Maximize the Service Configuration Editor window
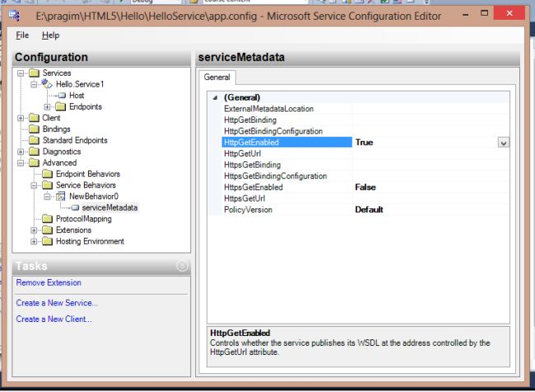The height and width of the screenshot is (392, 535). point(484,13)
